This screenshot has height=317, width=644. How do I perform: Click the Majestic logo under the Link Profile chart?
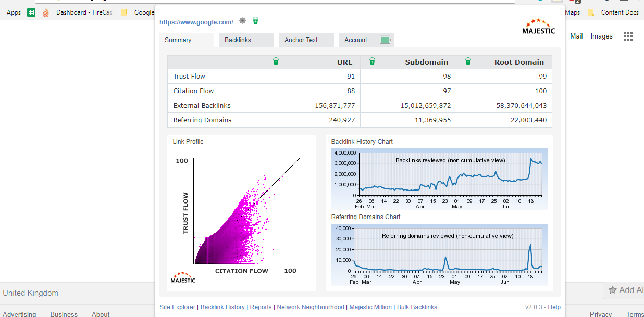[x=183, y=277]
